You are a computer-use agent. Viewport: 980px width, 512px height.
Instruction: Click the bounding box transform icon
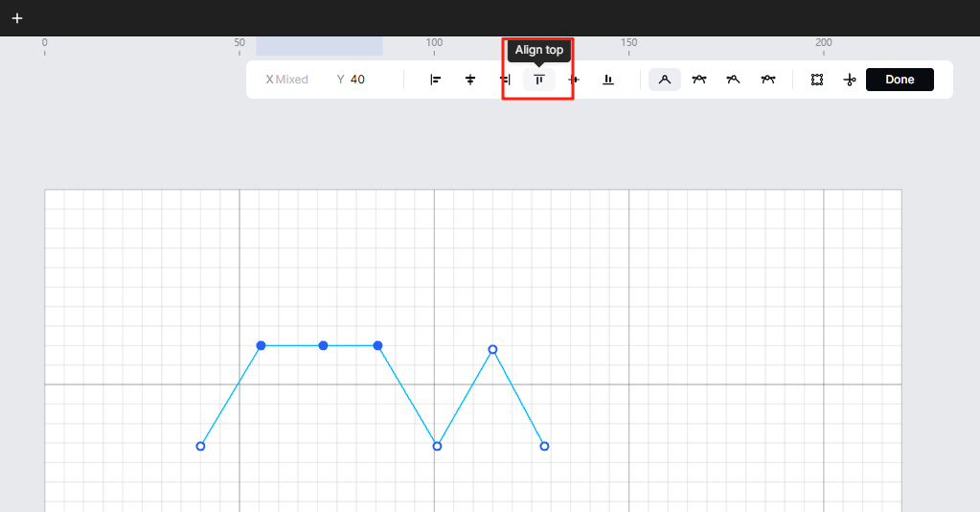(817, 80)
